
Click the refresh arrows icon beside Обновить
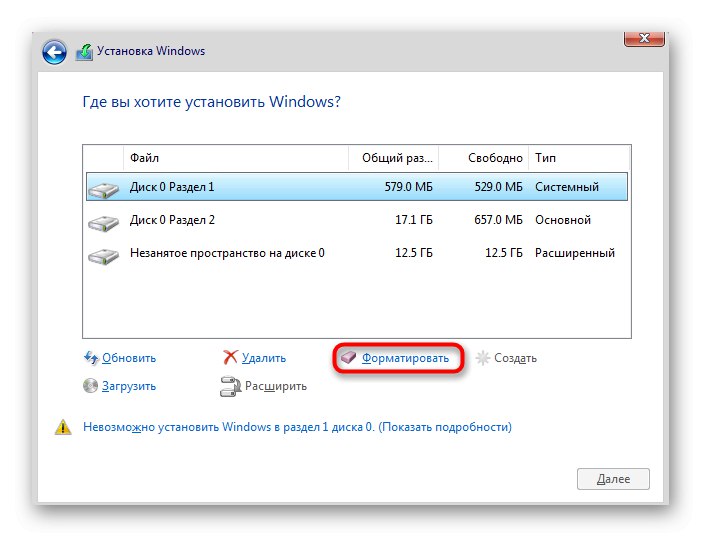[91, 358]
